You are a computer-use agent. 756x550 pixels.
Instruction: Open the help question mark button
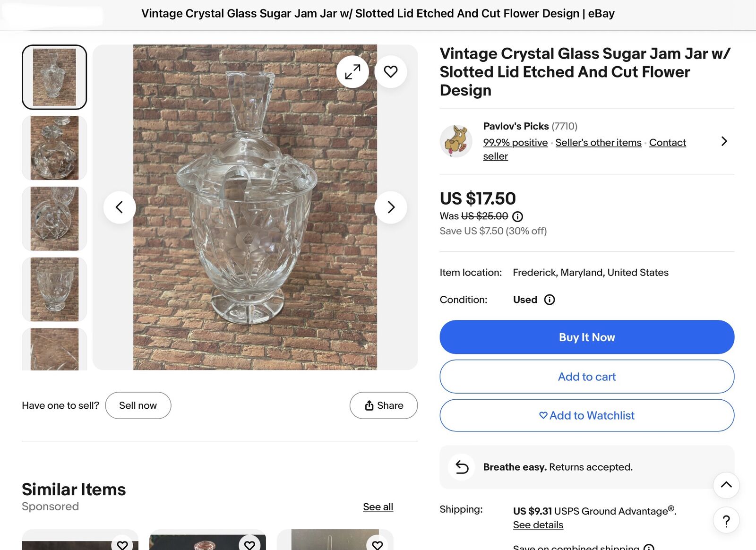[x=726, y=520]
